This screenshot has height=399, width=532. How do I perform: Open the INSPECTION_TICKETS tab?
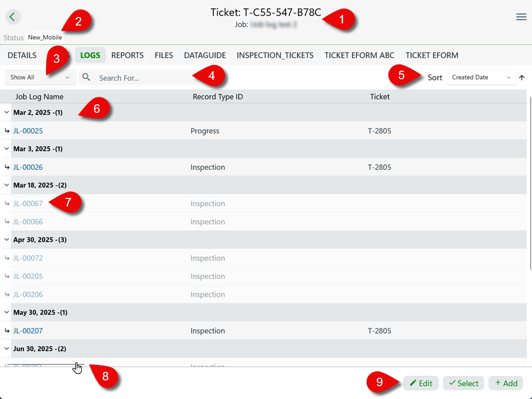pyautogui.click(x=275, y=55)
